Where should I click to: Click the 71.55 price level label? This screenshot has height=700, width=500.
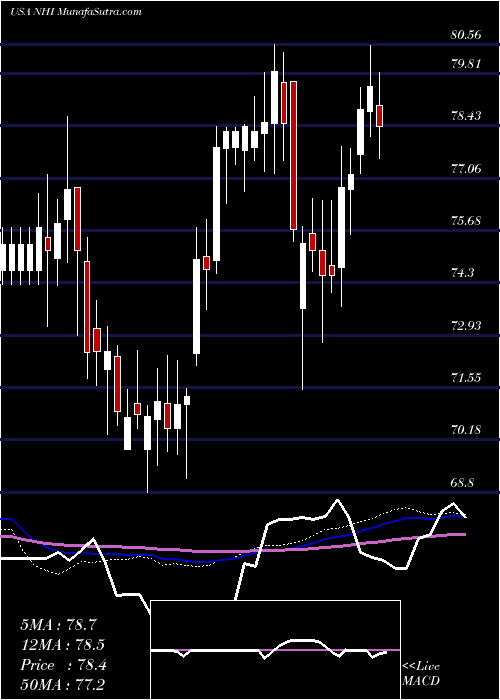(x=466, y=378)
